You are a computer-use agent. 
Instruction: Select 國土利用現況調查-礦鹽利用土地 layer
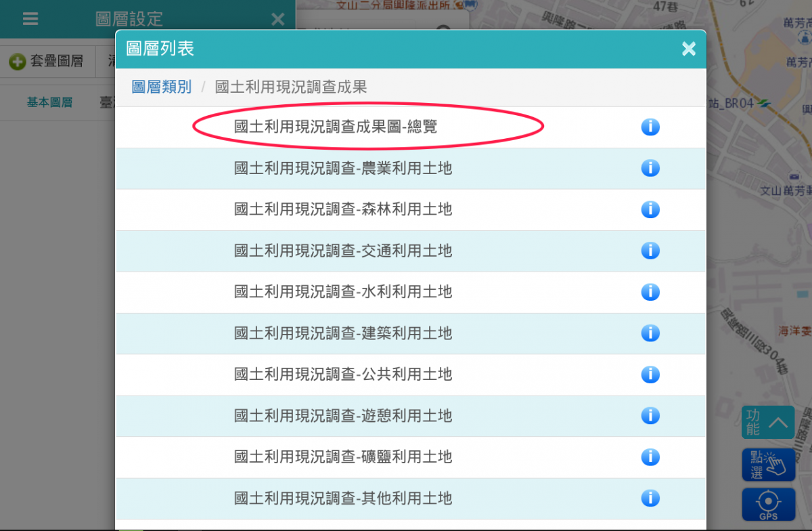pos(343,456)
